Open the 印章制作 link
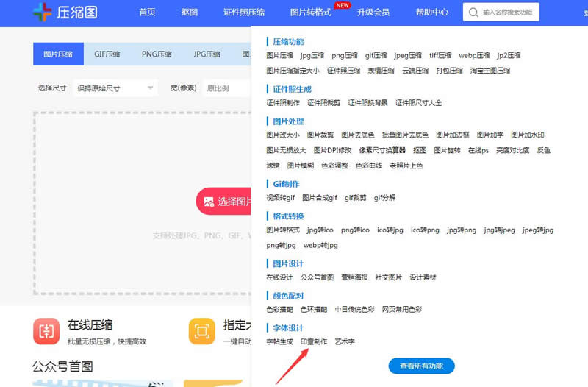The height and width of the screenshot is (387, 588). pyautogui.click(x=314, y=342)
